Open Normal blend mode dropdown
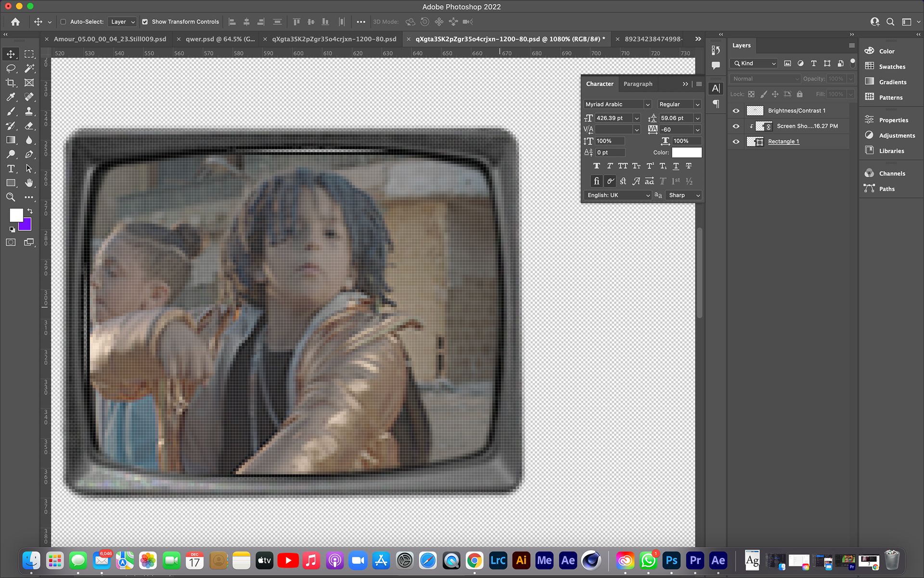Screen dimensions: 924x578 point(765,79)
